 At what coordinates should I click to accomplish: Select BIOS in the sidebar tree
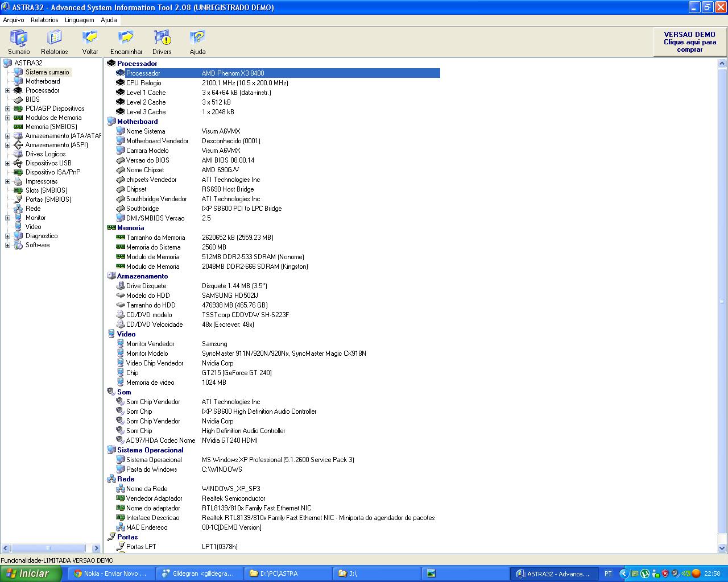(x=32, y=99)
